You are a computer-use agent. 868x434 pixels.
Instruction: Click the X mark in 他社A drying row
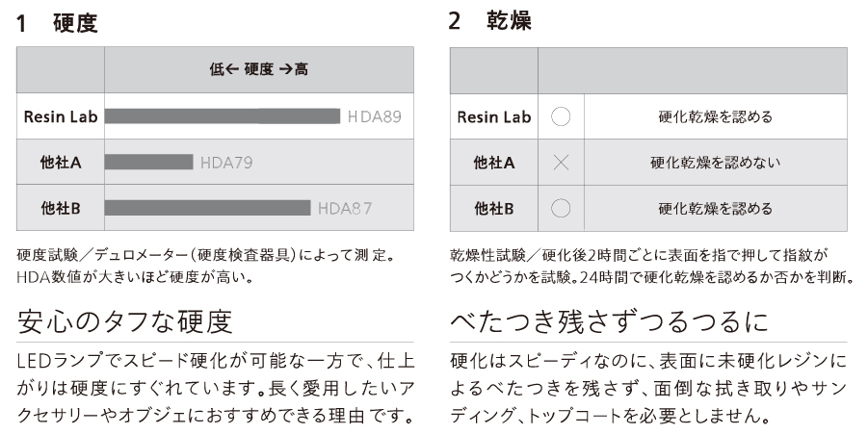pos(561,163)
